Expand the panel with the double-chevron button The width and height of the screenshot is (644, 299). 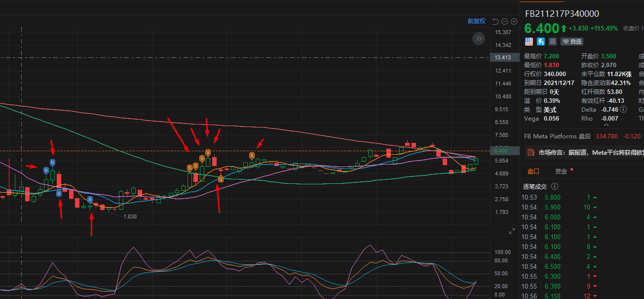(x=478, y=39)
